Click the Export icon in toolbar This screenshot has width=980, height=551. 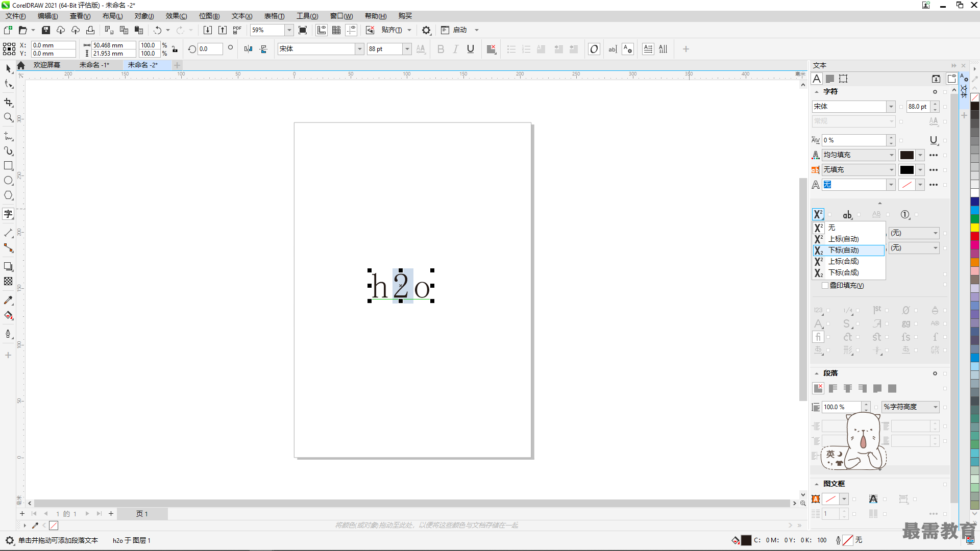click(x=223, y=30)
